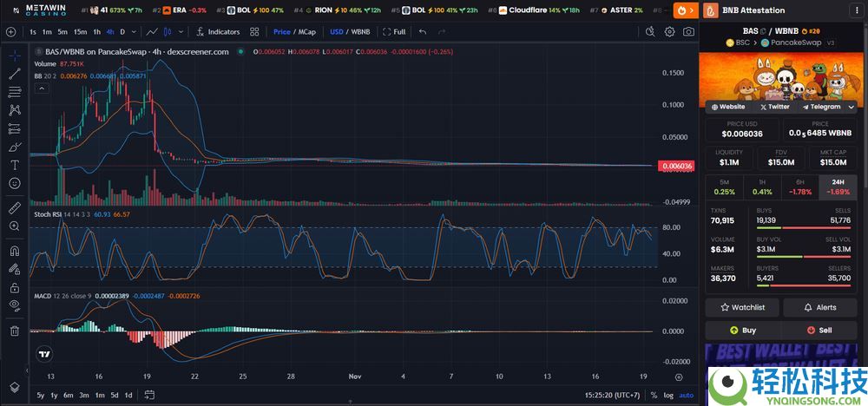Toggle log scale on price axis
The image size is (868, 406).
667,396
